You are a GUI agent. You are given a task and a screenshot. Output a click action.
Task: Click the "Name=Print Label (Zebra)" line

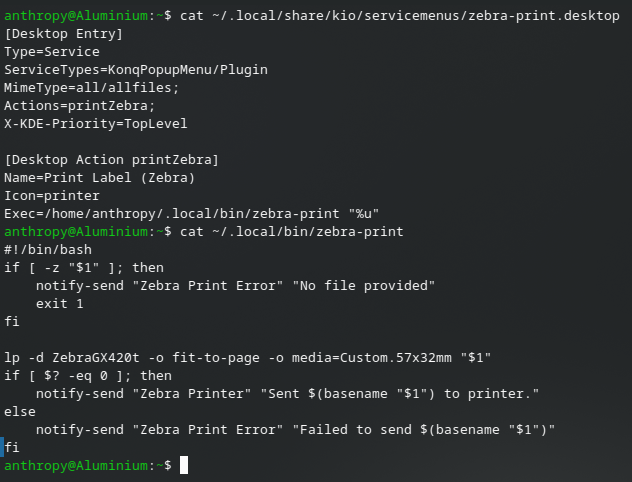pos(100,178)
